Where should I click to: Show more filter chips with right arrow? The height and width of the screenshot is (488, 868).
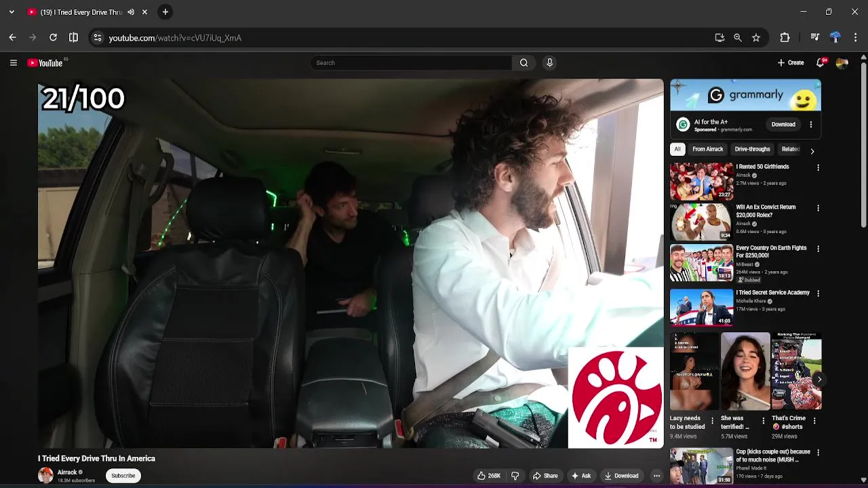coord(812,150)
